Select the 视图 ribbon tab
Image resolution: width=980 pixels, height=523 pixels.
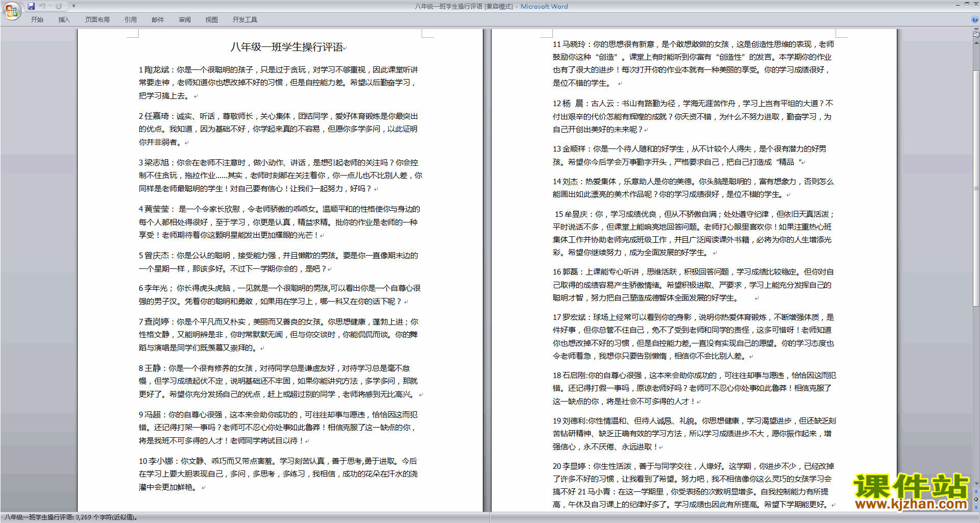212,20
